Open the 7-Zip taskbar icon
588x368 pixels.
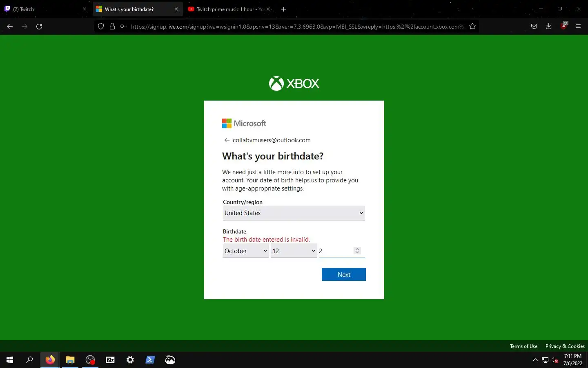tap(110, 360)
